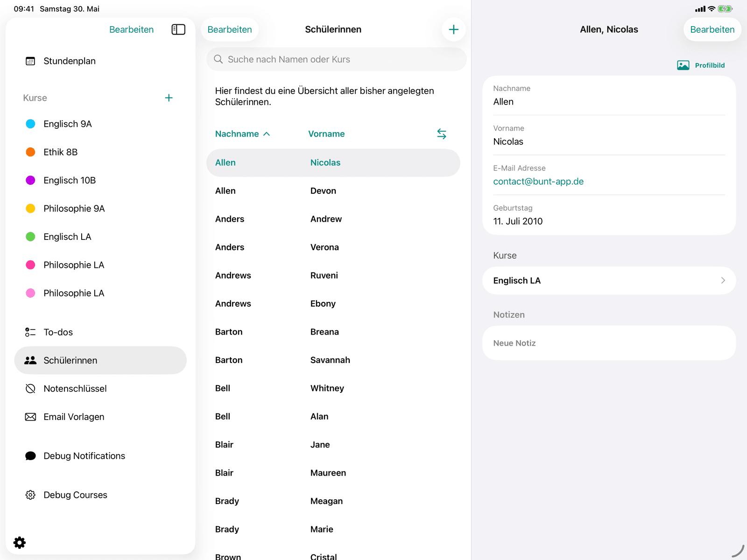The width and height of the screenshot is (747, 560).
Task: Open the Englisch LA sidebar course
Action: tap(100, 237)
